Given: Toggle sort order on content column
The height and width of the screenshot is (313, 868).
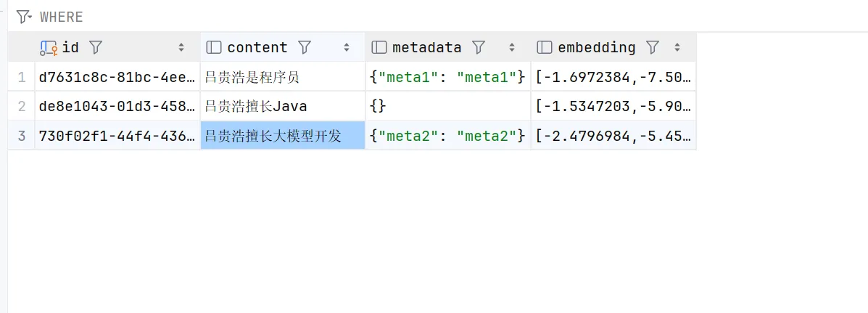Looking at the screenshot, I should (x=347, y=47).
